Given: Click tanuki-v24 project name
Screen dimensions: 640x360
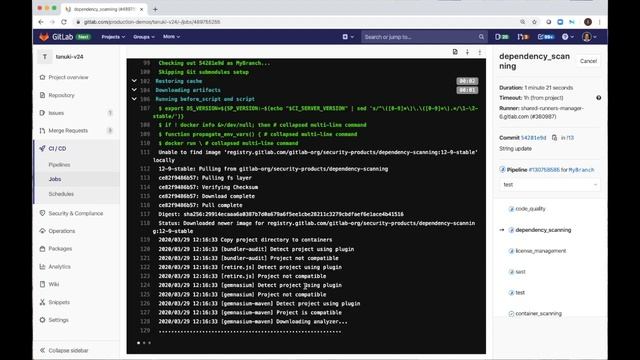Looking at the screenshot, I should click(69, 57).
